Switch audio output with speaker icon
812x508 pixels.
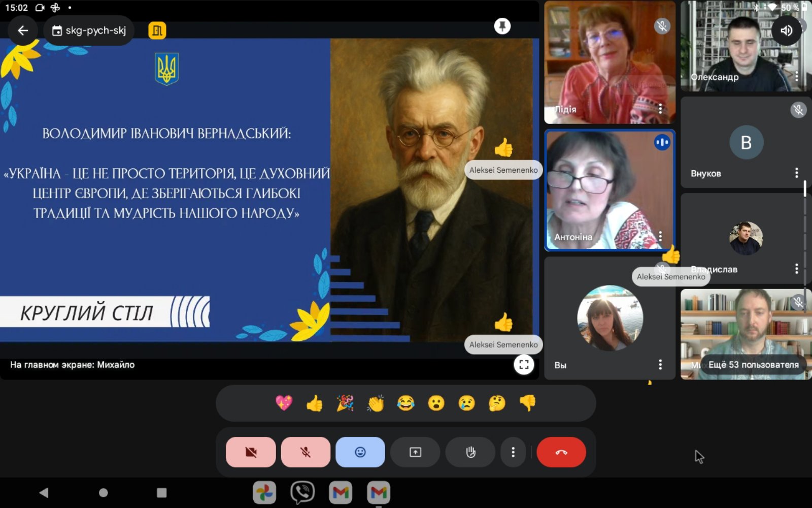(x=786, y=30)
